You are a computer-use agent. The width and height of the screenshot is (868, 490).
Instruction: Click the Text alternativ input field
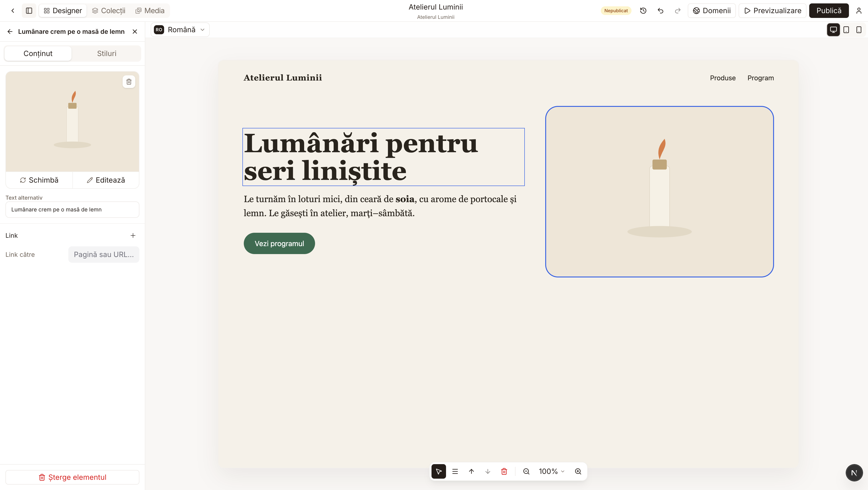tap(72, 209)
